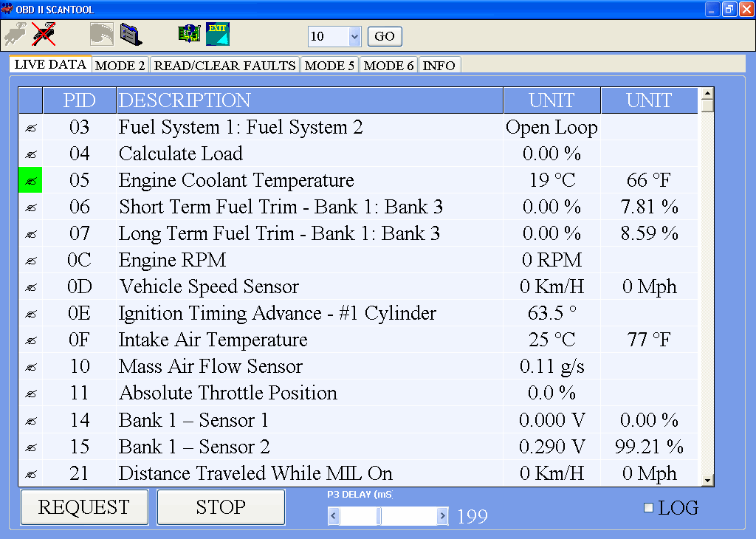Click the greyed-out film strip icon
The height and width of the screenshot is (539, 756).
(101, 35)
